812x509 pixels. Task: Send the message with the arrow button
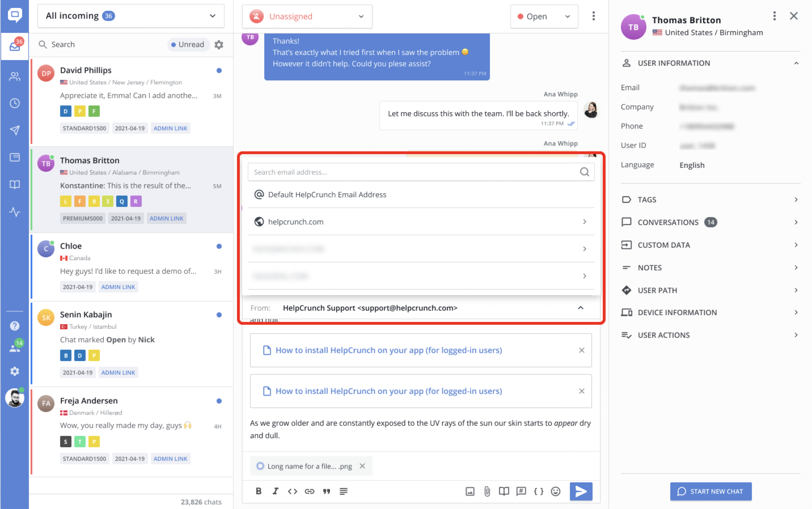(x=581, y=491)
